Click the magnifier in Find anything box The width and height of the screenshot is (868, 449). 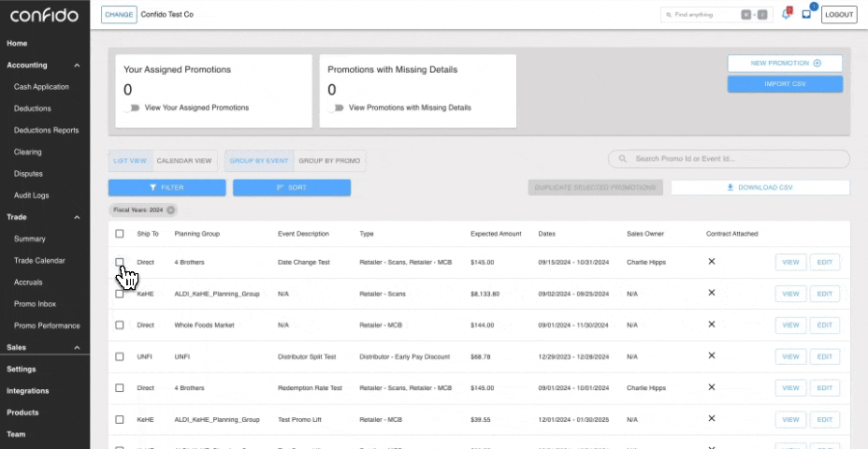(669, 15)
